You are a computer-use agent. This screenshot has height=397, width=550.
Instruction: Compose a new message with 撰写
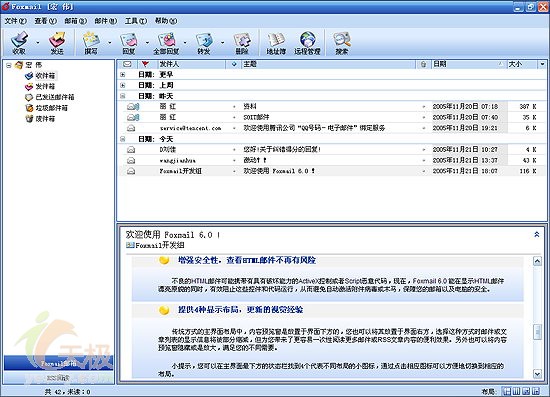[x=91, y=42]
